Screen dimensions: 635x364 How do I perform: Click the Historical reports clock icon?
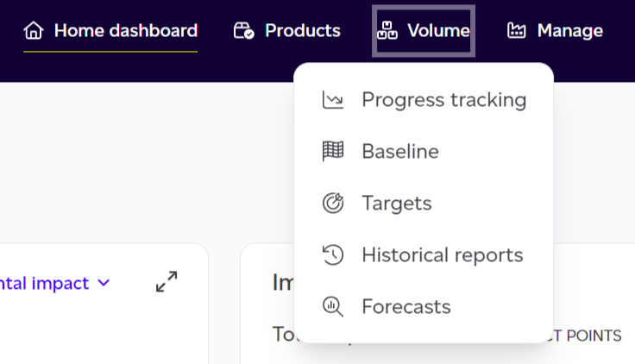click(x=333, y=254)
